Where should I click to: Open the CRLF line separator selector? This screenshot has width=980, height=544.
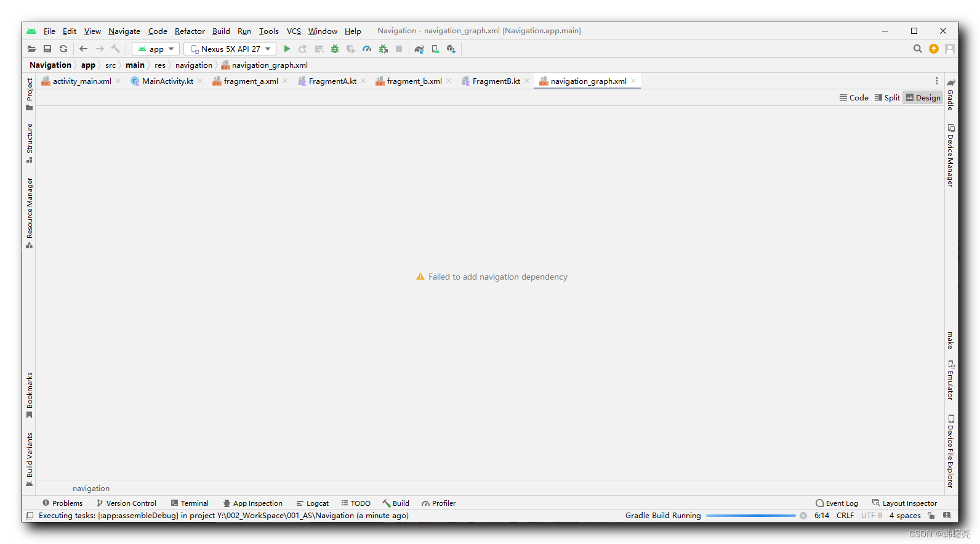(845, 516)
